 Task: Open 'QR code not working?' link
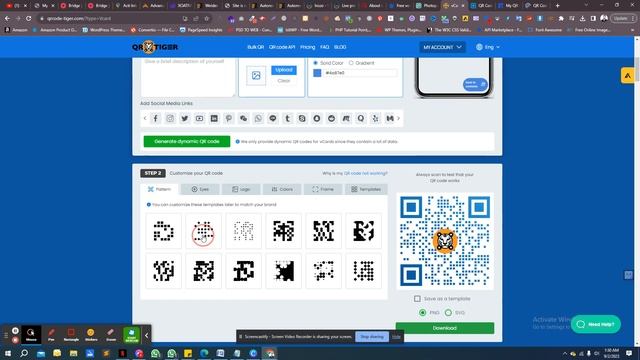pyautogui.click(x=366, y=173)
